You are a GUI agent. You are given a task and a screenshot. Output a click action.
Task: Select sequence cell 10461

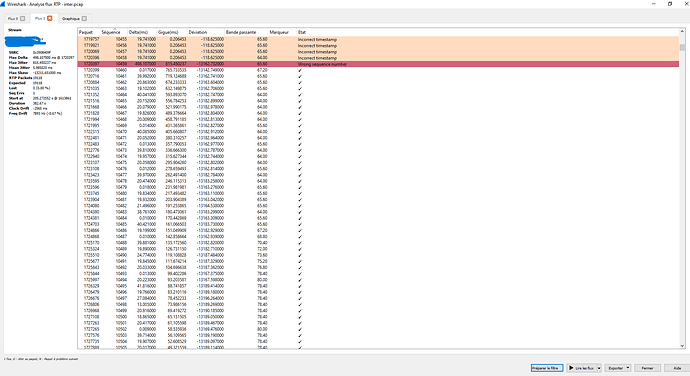[121, 76]
